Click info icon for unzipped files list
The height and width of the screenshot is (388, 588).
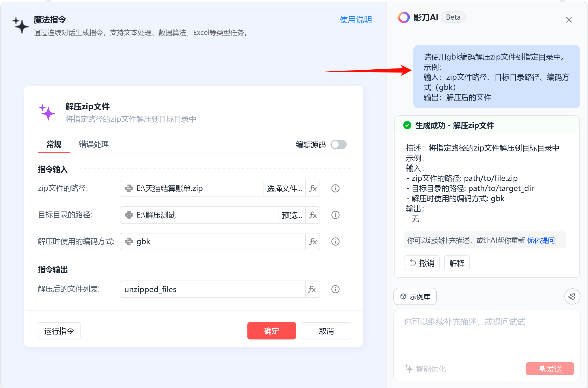pyautogui.click(x=335, y=289)
